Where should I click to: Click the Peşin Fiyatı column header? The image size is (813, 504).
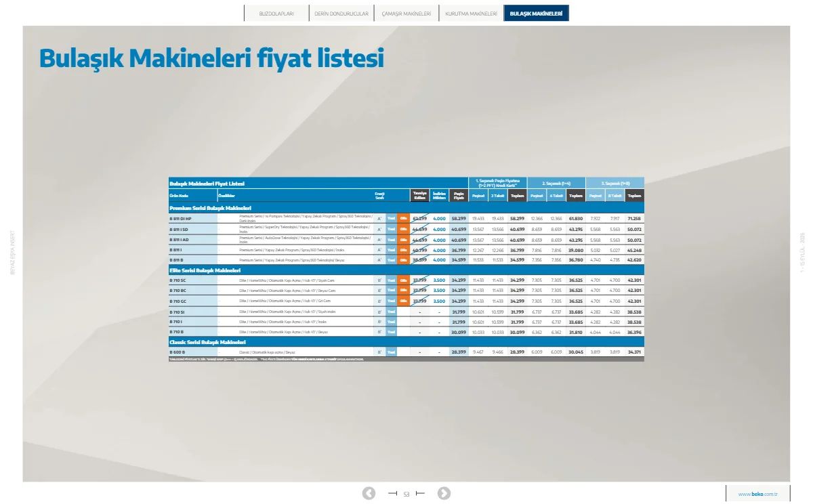tap(459, 195)
